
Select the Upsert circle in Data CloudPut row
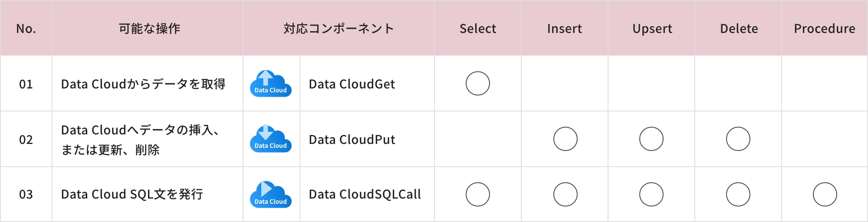tap(651, 139)
